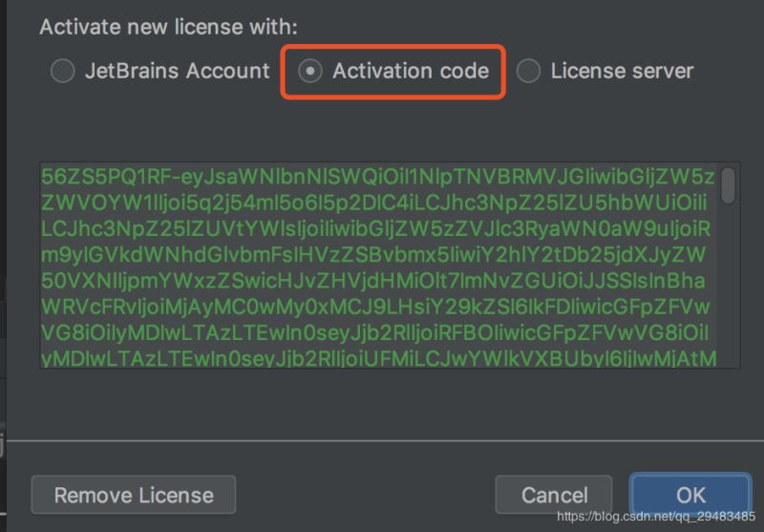Click the "Activation code" label text
This screenshot has height=532, width=764.
click(411, 71)
